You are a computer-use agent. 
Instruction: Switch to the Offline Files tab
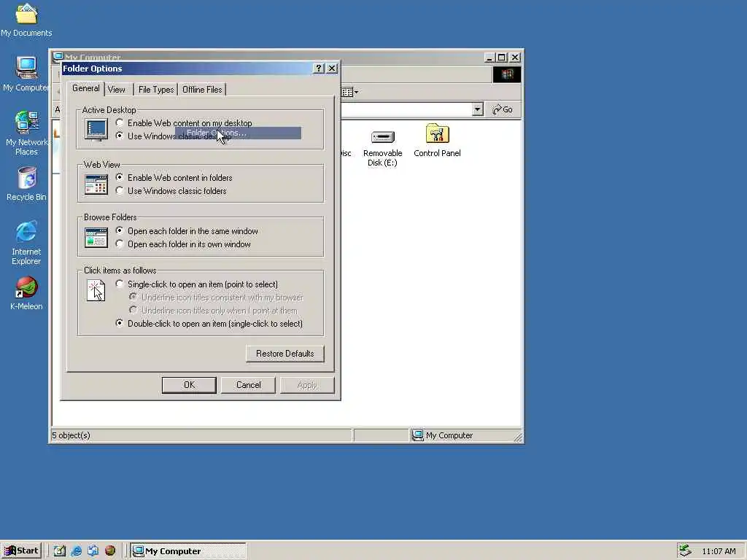pos(202,90)
